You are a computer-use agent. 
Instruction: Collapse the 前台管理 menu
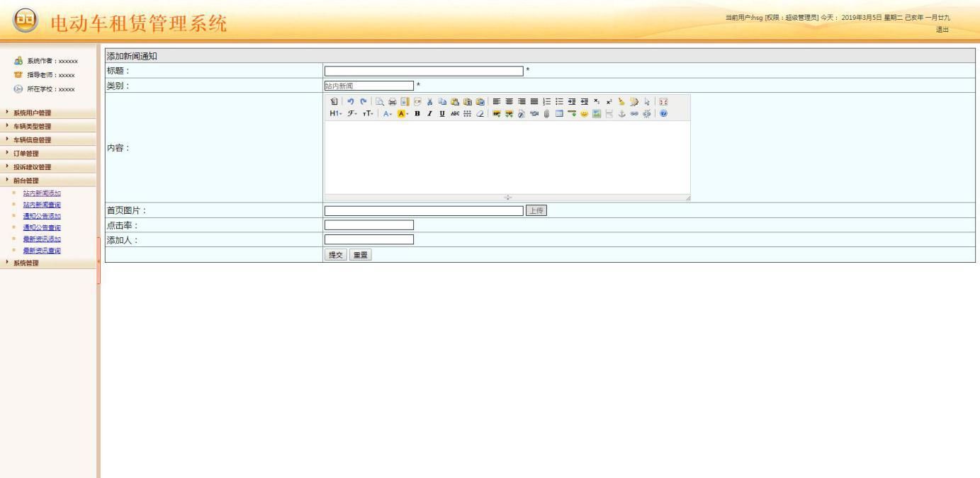[49, 180]
